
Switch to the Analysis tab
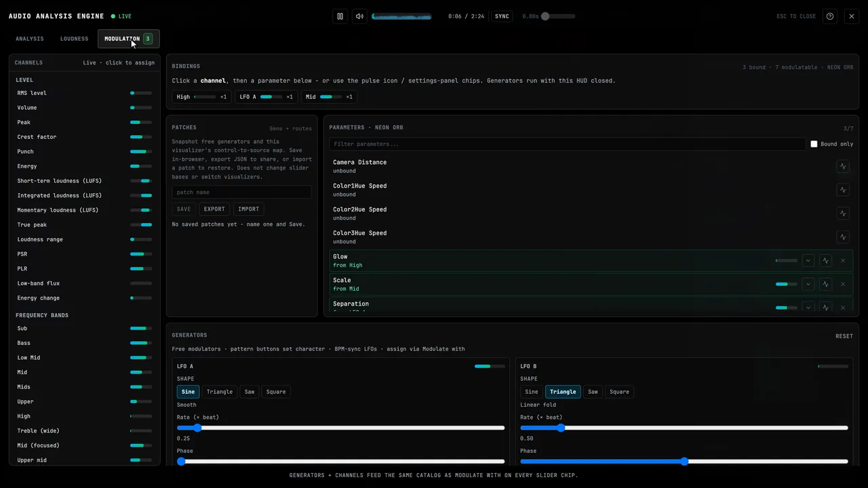[x=30, y=39]
